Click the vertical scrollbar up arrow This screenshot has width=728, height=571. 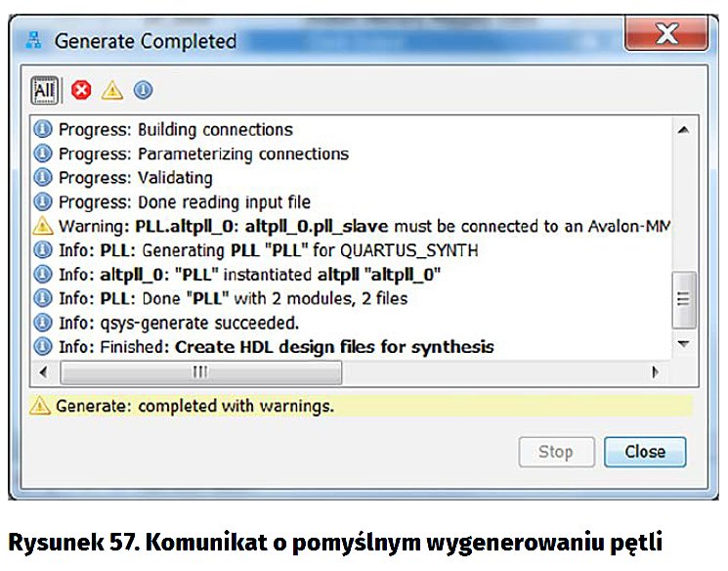point(683,130)
